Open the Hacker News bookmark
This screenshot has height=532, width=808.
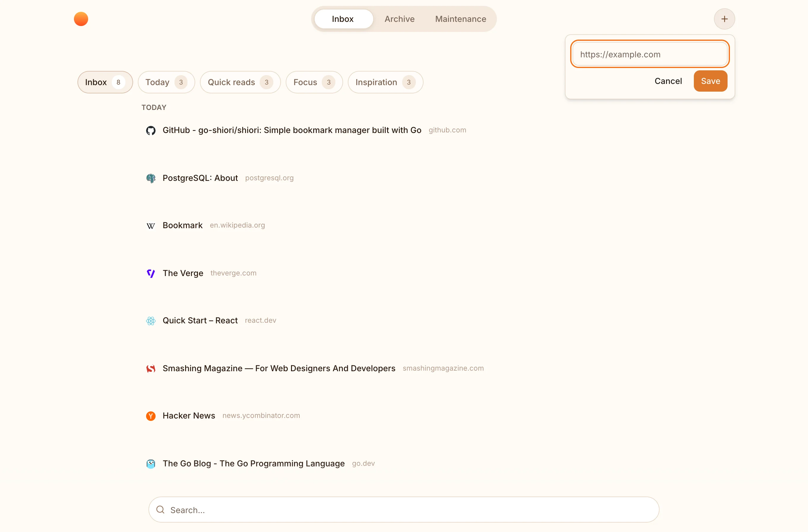tap(189, 416)
